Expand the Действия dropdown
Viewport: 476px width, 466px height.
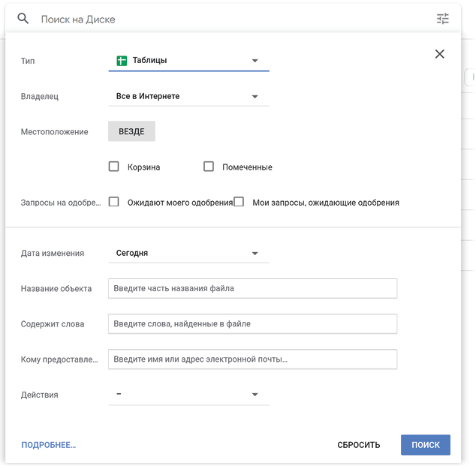pyautogui.click(x=188, y=395)
